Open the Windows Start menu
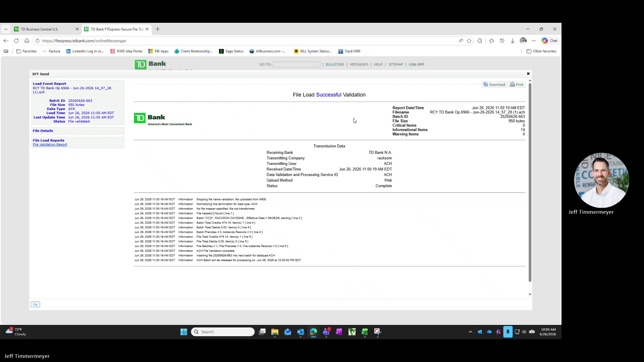The image size is (644, 362). tap(184, 332)
